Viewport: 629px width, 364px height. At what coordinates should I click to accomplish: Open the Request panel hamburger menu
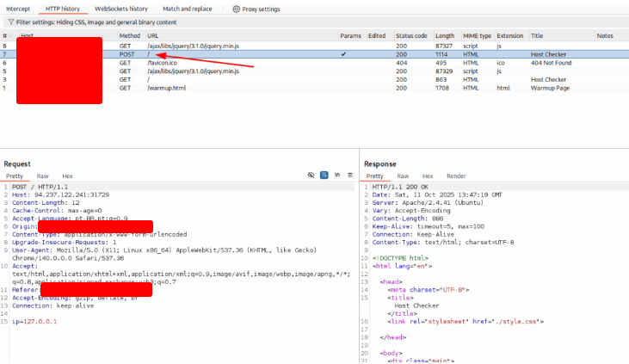[349, 176]
